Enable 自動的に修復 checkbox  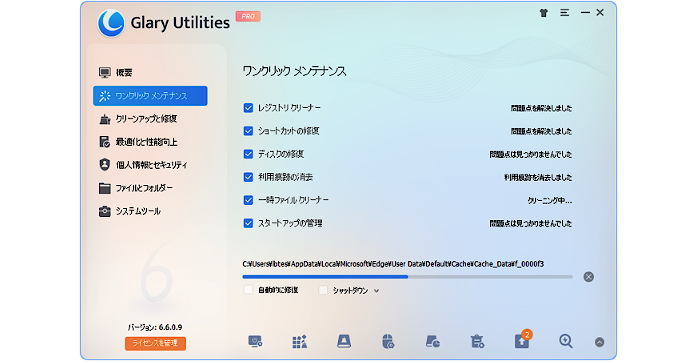point(248,290)
